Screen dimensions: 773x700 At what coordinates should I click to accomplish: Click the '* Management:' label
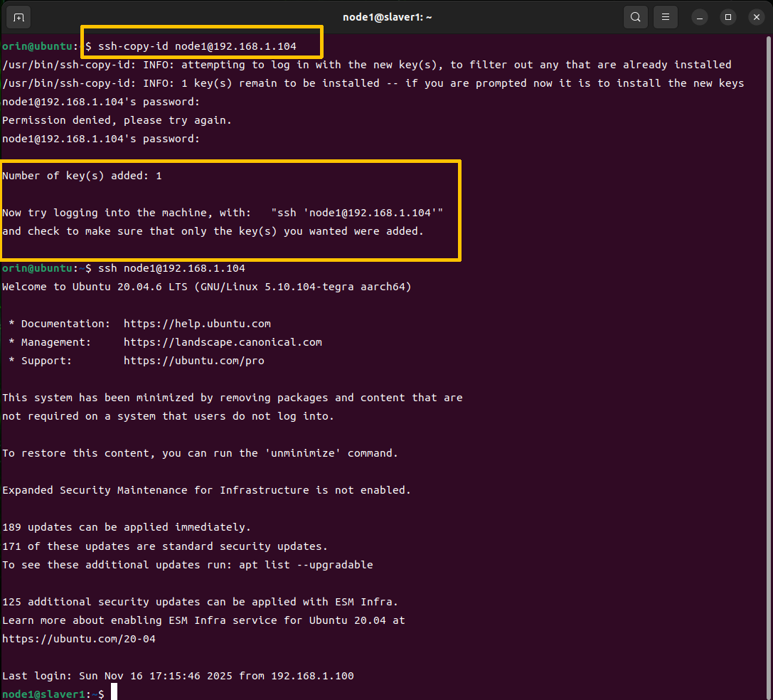[x=50, y=342]
